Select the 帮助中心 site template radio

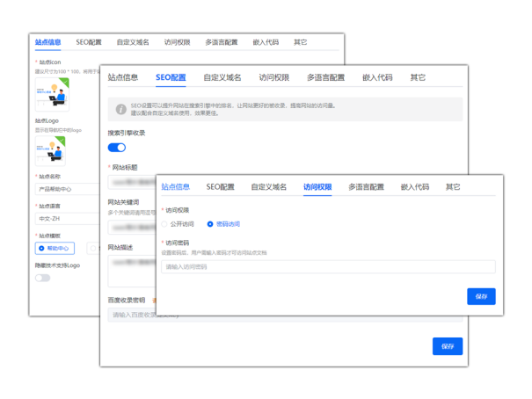click(x=55, y=248)
